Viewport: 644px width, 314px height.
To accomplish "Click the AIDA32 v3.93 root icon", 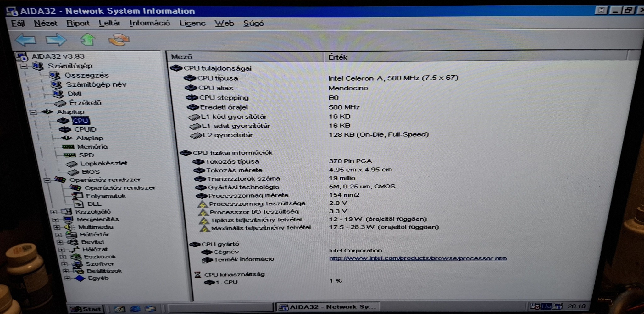I will [x=22, y=57].
